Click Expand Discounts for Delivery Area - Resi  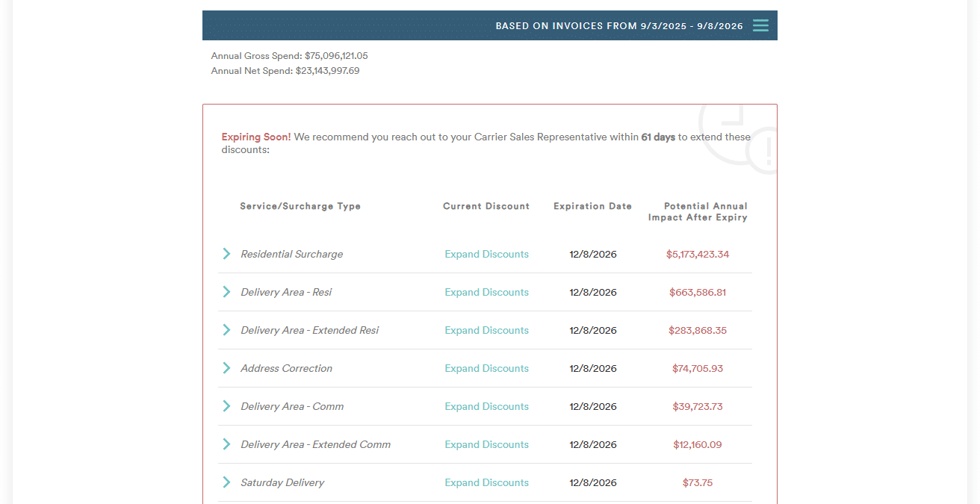[486, 292]
